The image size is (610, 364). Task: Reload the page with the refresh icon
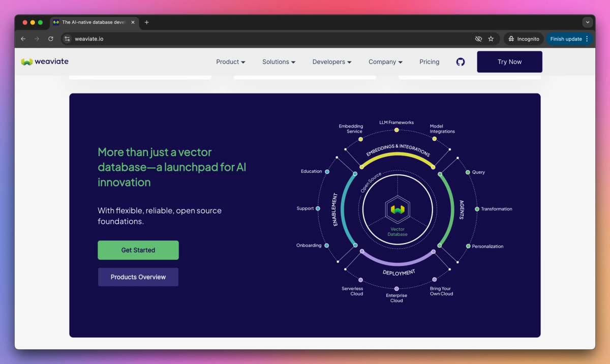(51, 39)
